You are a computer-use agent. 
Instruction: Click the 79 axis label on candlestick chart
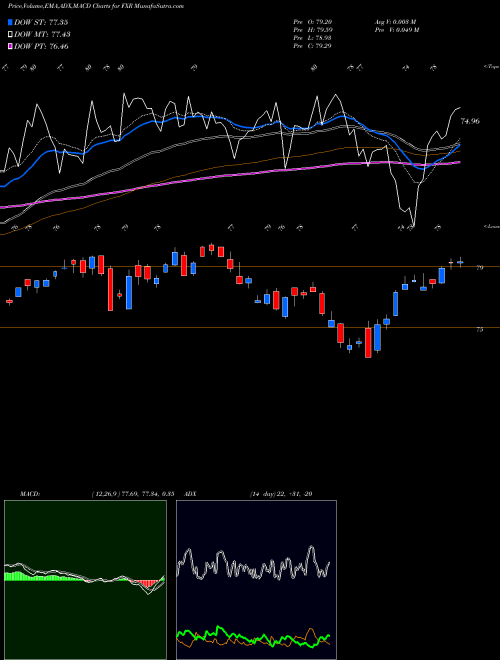[480, 268]
